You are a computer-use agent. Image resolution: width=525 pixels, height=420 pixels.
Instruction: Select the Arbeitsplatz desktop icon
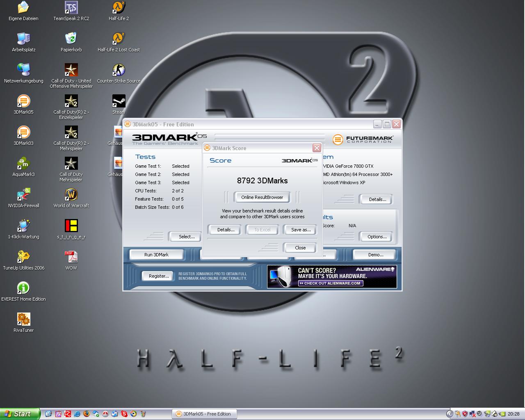tap(23, 43)
